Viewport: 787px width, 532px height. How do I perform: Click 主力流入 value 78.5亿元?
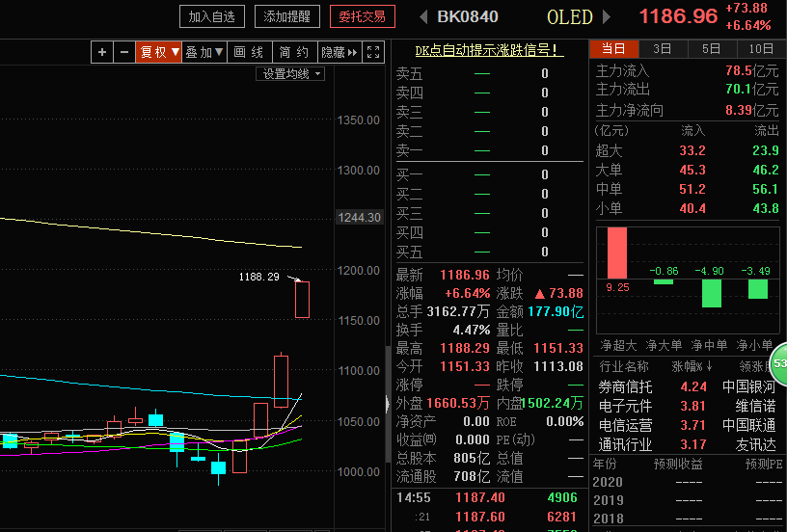click(752, 70)
